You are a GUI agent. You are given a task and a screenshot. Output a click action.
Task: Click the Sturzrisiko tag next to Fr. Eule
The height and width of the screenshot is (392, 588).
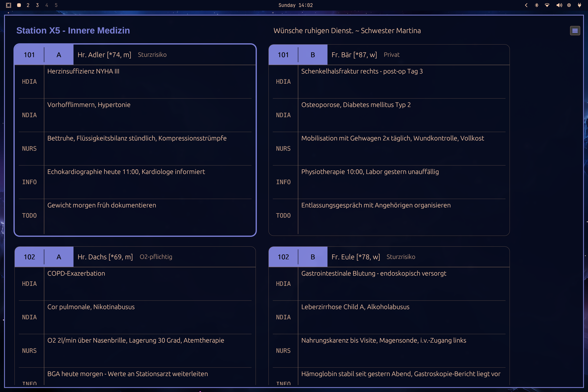[401, 257]
